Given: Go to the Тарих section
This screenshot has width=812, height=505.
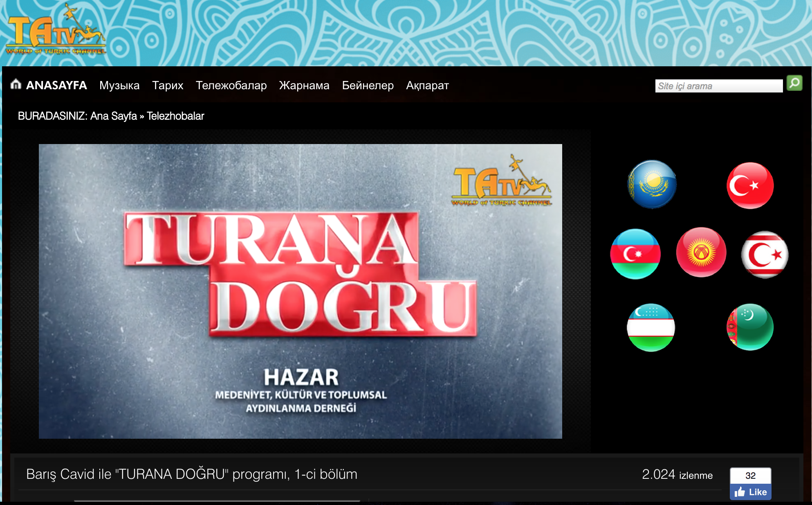Looking at the screenshot, I should coord(168,85).
